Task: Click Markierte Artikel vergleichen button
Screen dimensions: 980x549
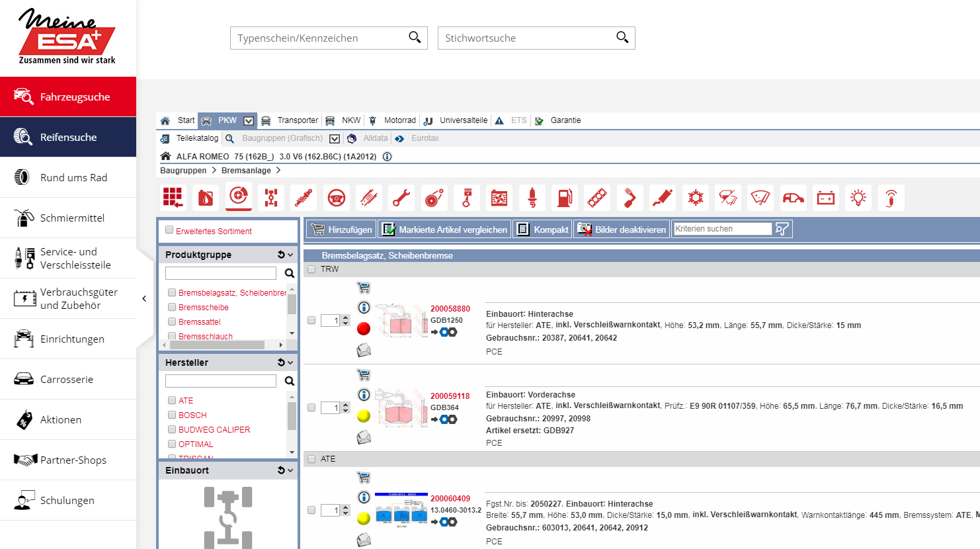Action: pos(445,230)
